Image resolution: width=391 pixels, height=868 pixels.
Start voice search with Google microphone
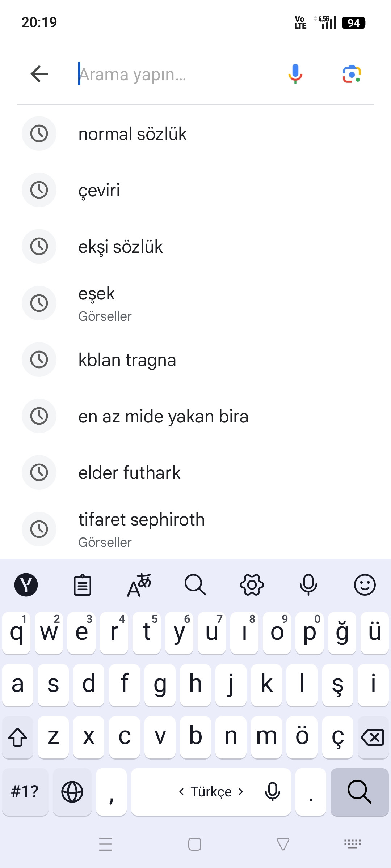295,74
